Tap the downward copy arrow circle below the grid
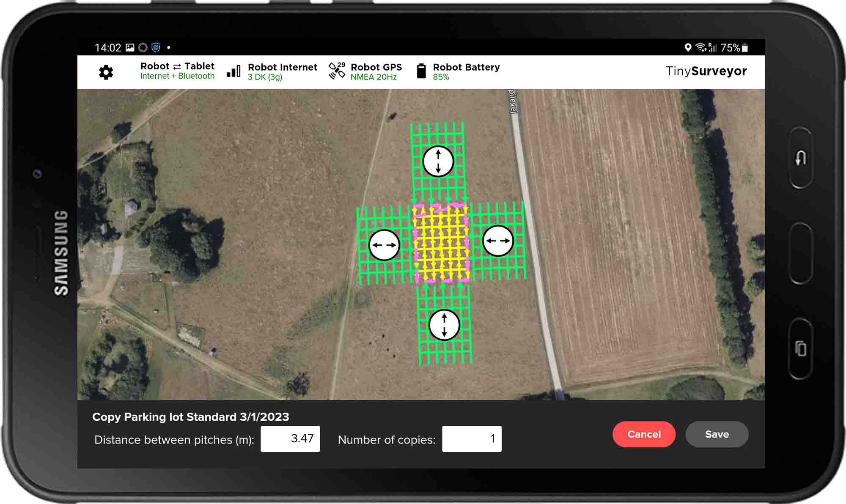 (x=444, y=325)
